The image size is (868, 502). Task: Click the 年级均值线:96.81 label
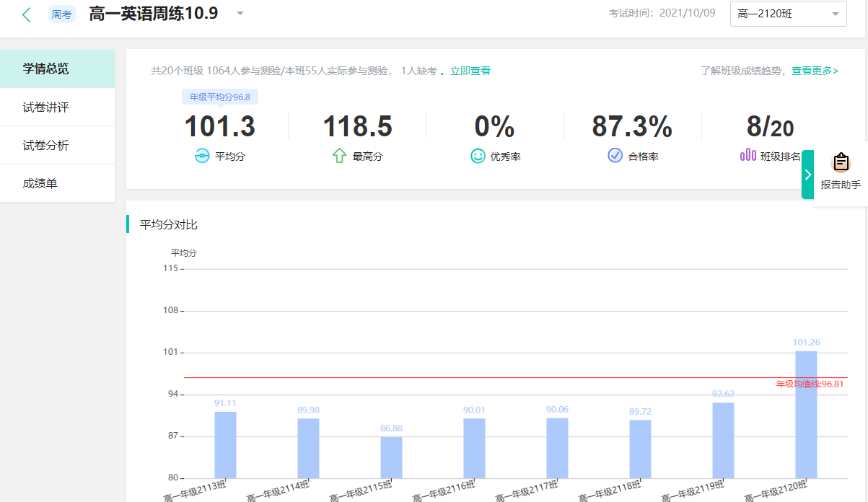pyautogui.click(x=810, y=384)
